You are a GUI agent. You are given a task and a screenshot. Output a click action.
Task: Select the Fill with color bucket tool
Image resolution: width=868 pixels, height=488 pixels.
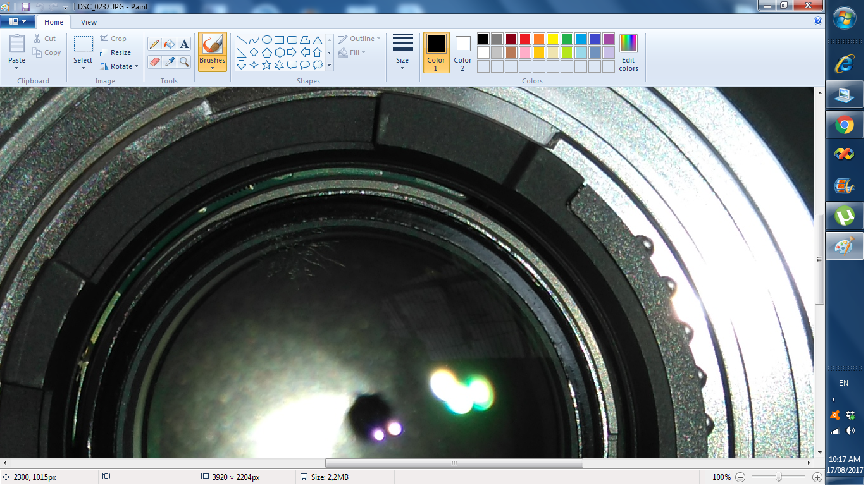(169, 44)
